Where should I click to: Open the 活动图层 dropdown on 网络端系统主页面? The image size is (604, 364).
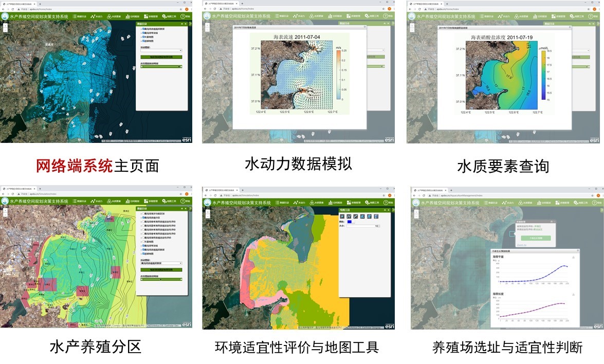pyautogui.click(x=161, y=50)
